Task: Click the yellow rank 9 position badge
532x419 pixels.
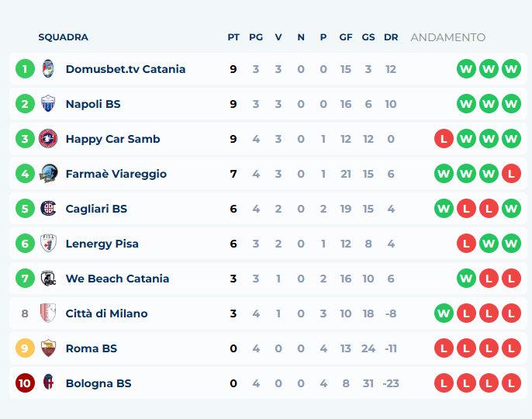Action: 25,348
